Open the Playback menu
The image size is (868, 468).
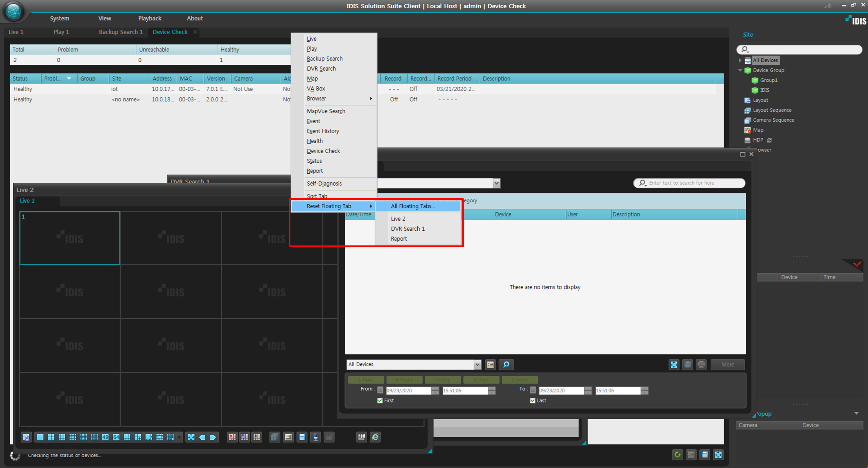click(x=150, y=18)
